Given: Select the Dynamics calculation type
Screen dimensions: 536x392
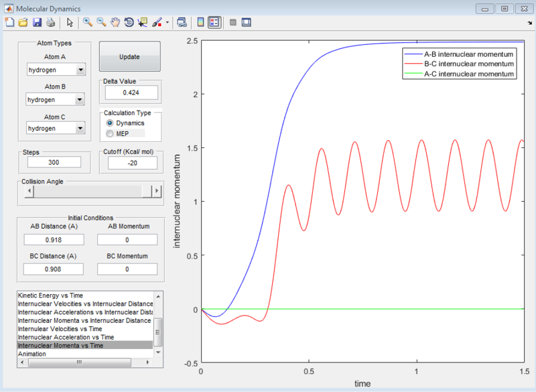Looking at the screenshot, I should [x=110, y=123].
